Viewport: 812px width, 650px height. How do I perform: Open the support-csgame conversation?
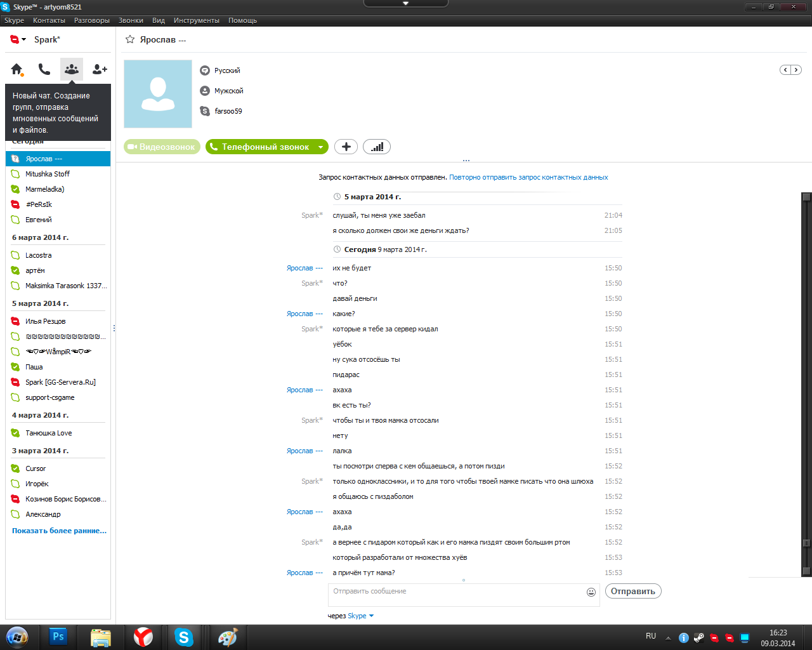tap(58, 397)
